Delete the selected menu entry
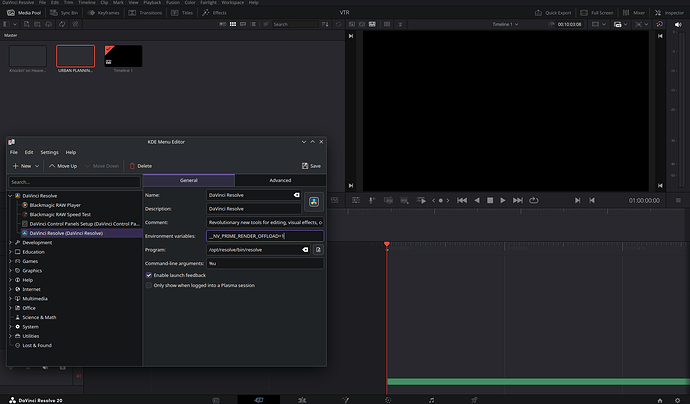Image resolution: width=690 pixels, height=404 pixels. coord(140,166)
